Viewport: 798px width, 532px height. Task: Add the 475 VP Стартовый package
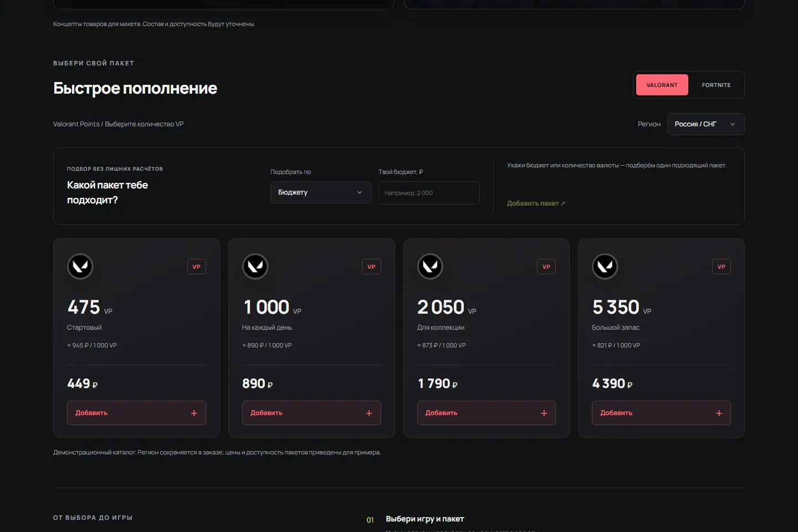pyautogui.click(x=136, y=413)
